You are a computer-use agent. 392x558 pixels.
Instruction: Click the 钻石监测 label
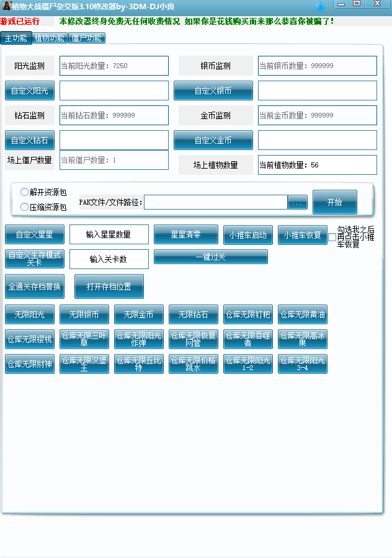pyautogui.click(x=30, y=115)
